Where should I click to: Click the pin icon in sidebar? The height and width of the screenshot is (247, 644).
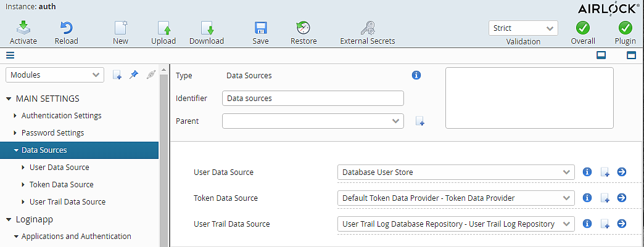(x=133, y=75)
